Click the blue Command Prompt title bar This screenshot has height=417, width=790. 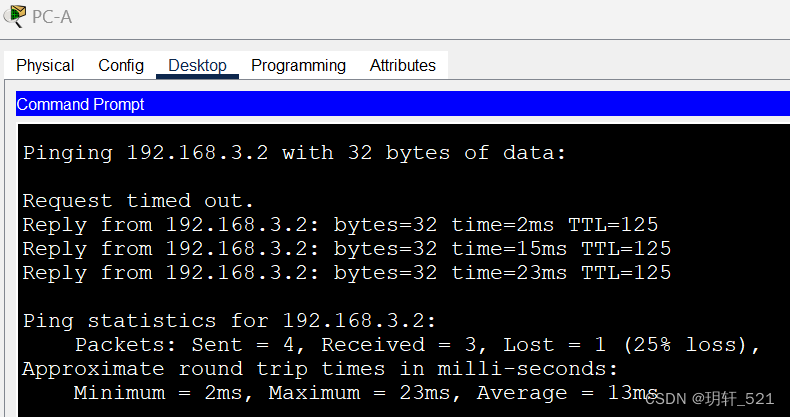[x=403, y=104]
